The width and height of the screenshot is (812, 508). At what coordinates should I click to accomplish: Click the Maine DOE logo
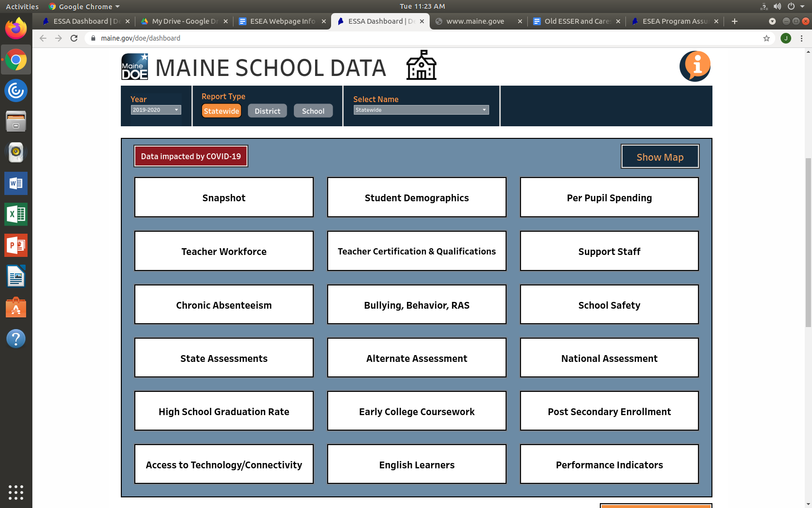[x=134, y=67]
